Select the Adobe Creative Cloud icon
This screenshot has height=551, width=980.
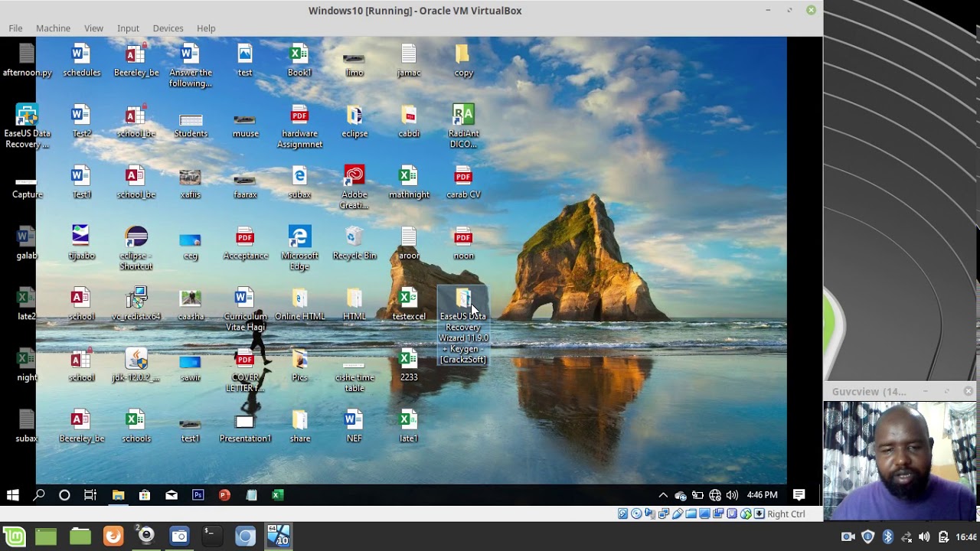(x=354, y=187)
